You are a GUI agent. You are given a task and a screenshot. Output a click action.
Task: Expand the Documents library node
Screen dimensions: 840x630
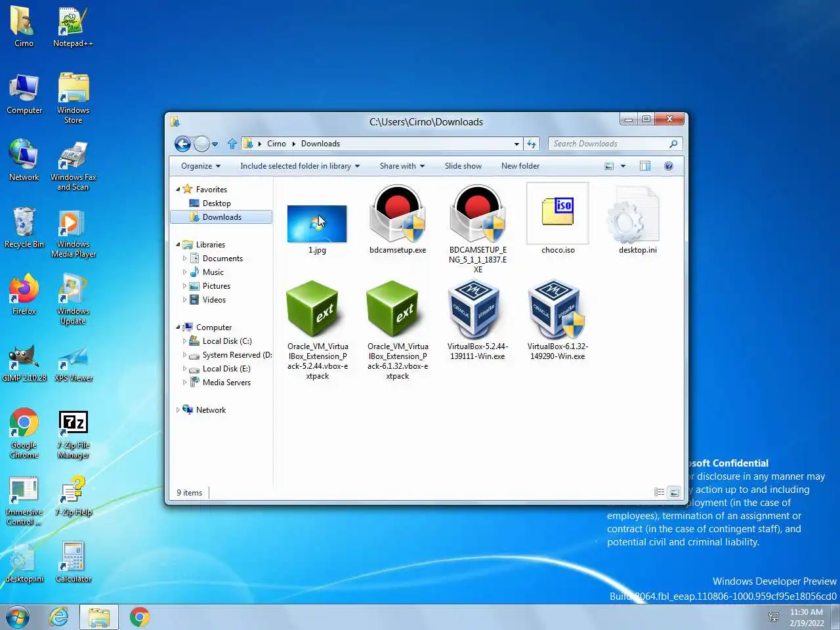click(x=184, y=259)
